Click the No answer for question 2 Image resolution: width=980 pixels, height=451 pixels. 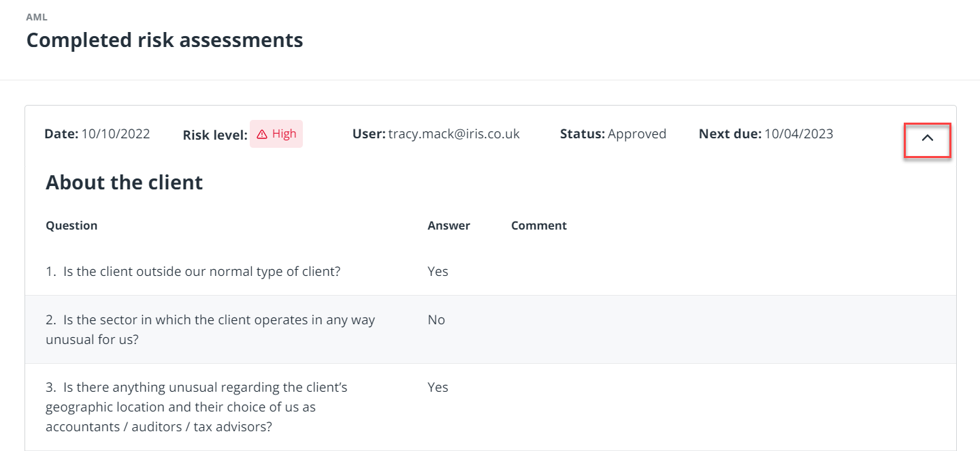coord(436,320)
